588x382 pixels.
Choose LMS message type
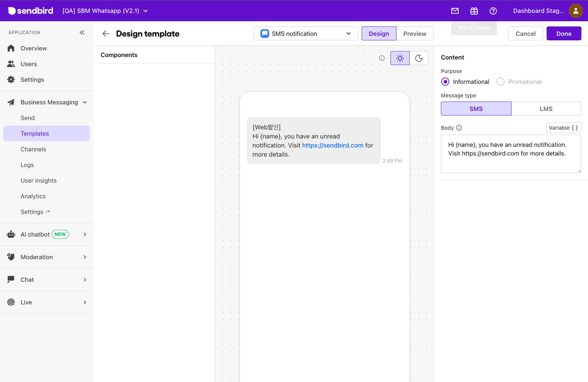click(x=546, y=109)
